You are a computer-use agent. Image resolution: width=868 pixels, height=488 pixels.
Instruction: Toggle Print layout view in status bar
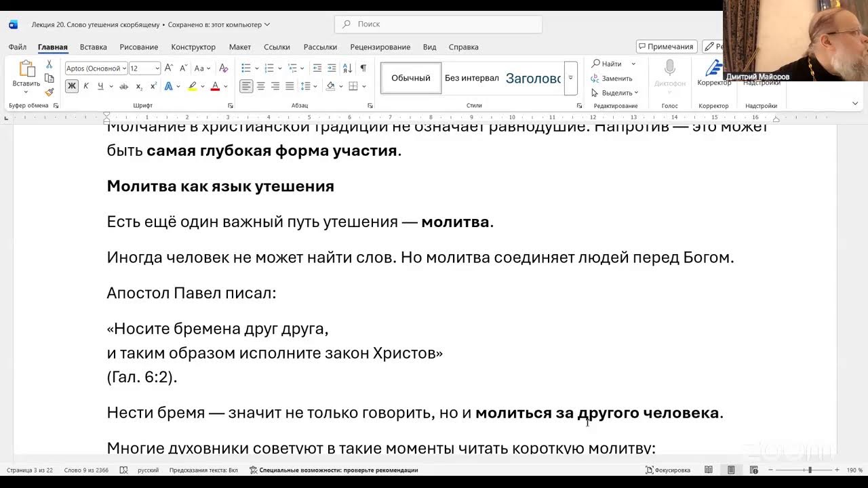point(731,470)
